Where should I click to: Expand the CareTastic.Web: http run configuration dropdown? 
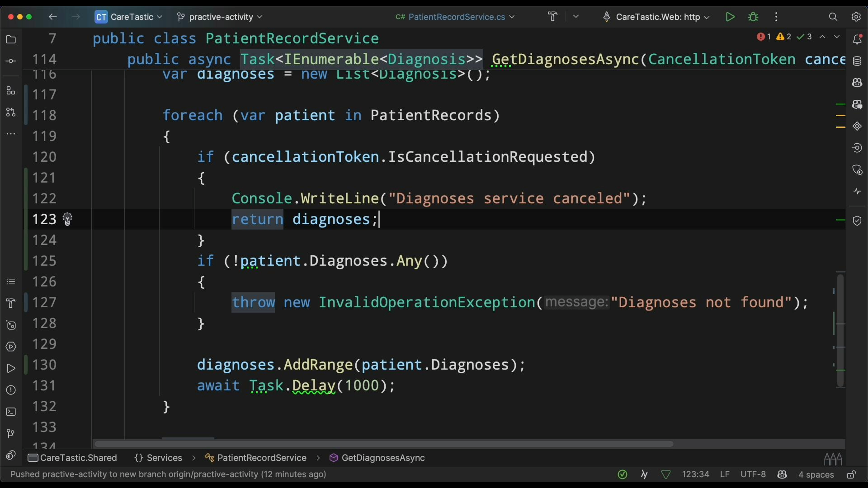pyautogui.click(x=659, y=17)
